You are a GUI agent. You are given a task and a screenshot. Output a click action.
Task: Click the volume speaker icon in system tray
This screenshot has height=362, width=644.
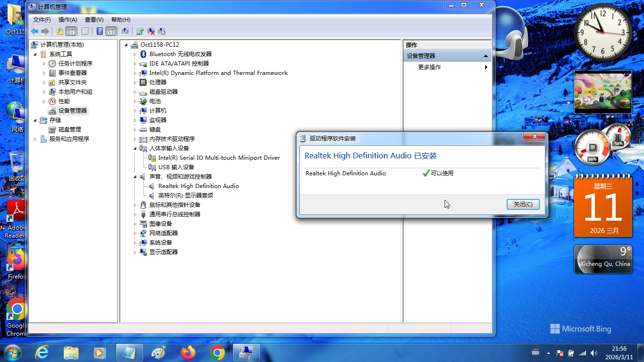coord(594,353)
